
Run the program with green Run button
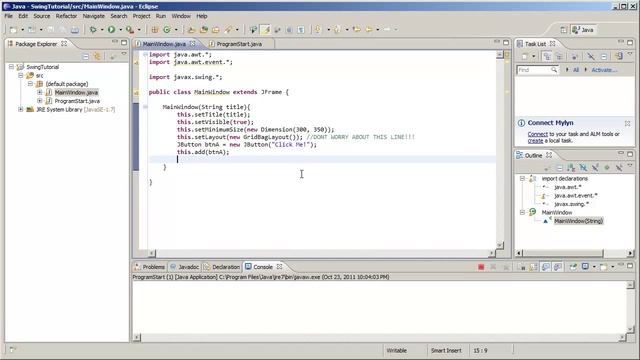[111, 29]
